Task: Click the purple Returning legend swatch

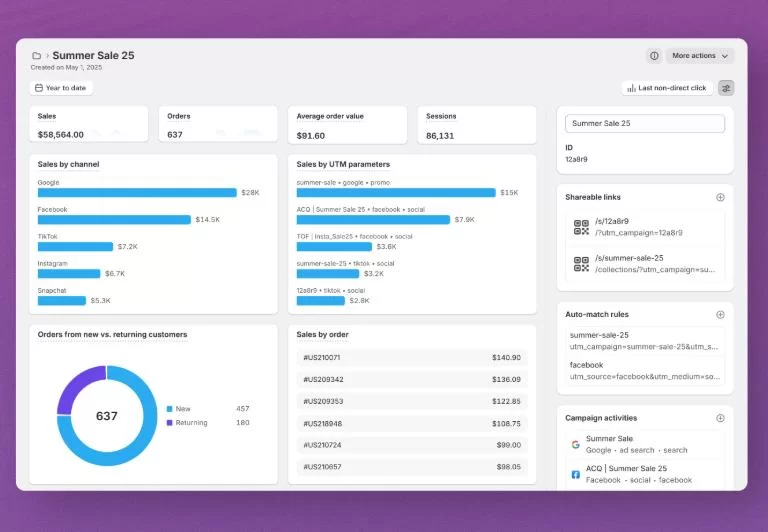Action: click(170, 423)
